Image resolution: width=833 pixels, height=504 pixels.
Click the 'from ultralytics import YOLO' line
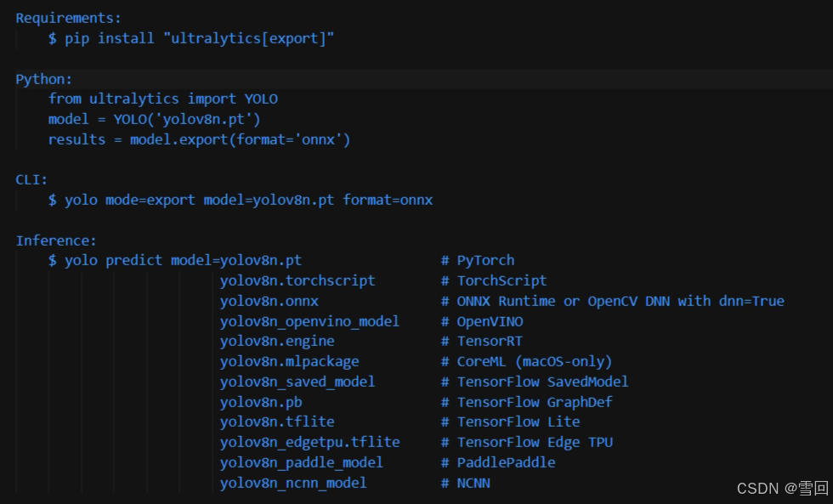pyautogui.click(x=162, y=99)
